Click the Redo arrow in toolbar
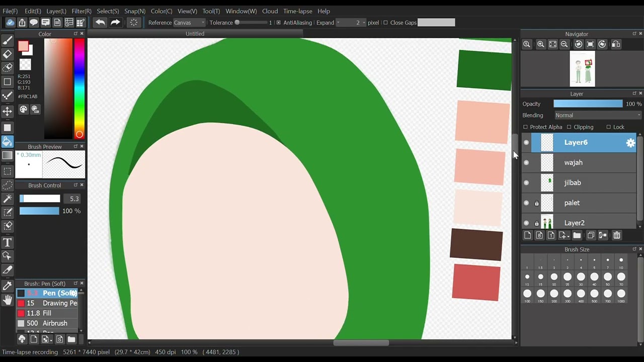Viewport: 644px width, 362px height. point(115,23)
